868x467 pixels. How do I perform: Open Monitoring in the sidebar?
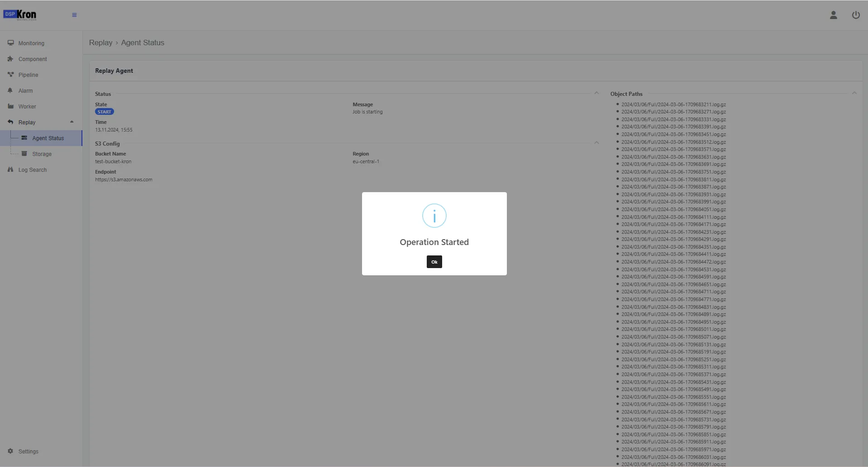(31, 43)
